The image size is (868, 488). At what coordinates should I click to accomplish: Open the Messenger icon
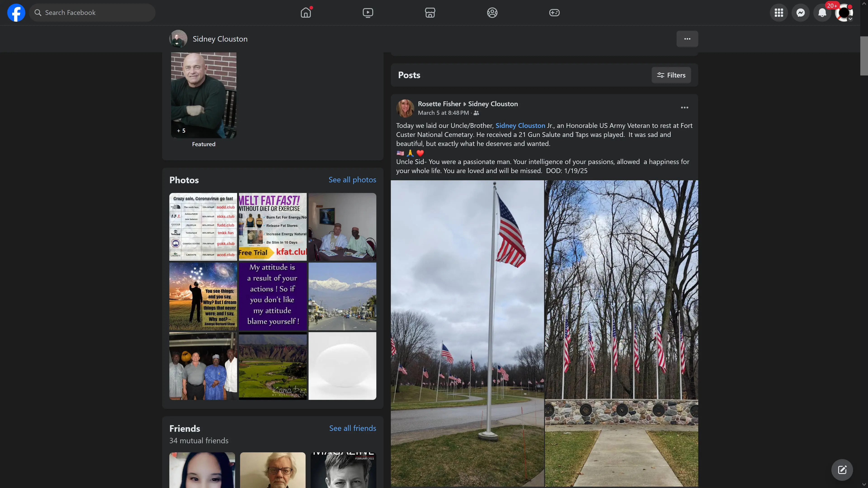pyautogui.click(x=800, y=12)
